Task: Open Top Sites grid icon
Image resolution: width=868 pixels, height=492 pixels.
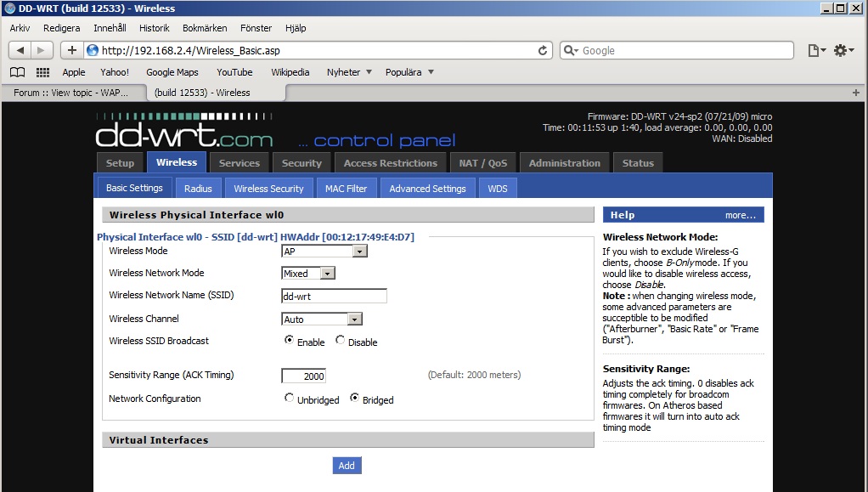Action: [x=42, y=72]
